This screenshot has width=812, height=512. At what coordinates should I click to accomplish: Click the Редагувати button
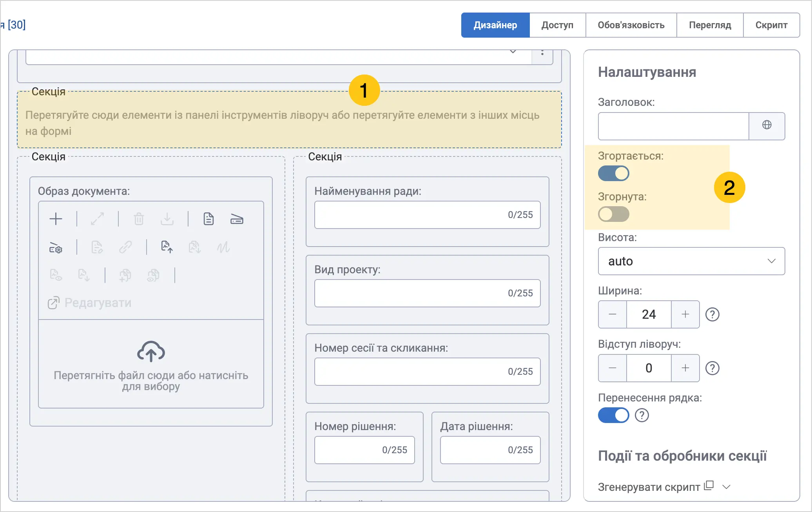coord(90,303)
